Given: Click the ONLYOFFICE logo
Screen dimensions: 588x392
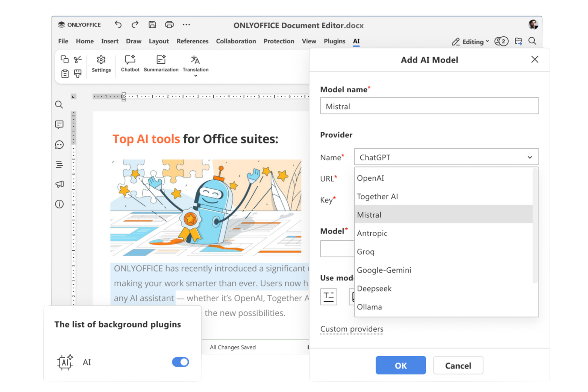Looking at the screenshot, I should (x=79, y=25).
